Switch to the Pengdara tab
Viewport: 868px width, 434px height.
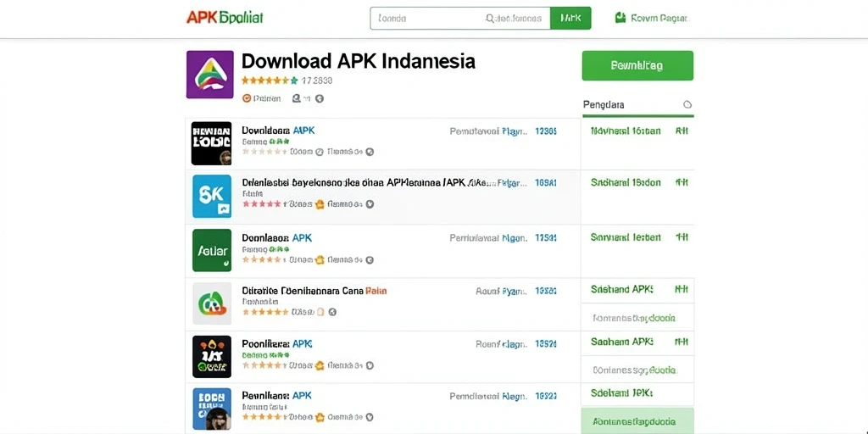[x=637, y=105]
